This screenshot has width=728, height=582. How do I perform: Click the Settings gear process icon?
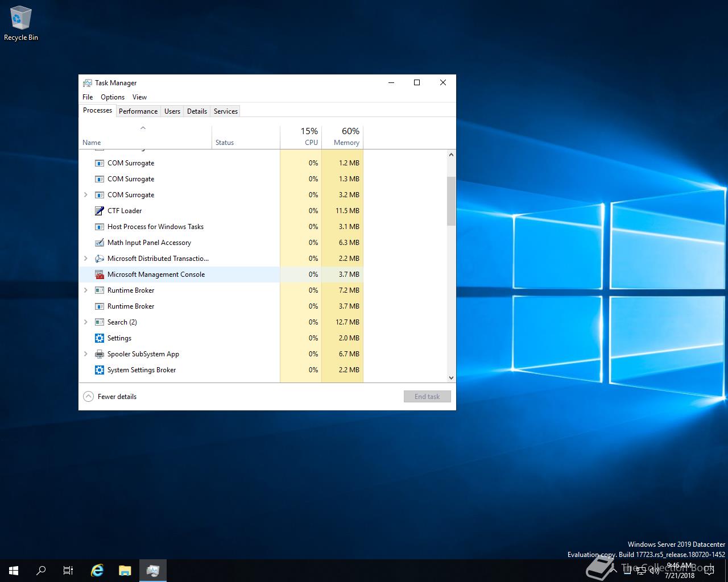(100, 338)
